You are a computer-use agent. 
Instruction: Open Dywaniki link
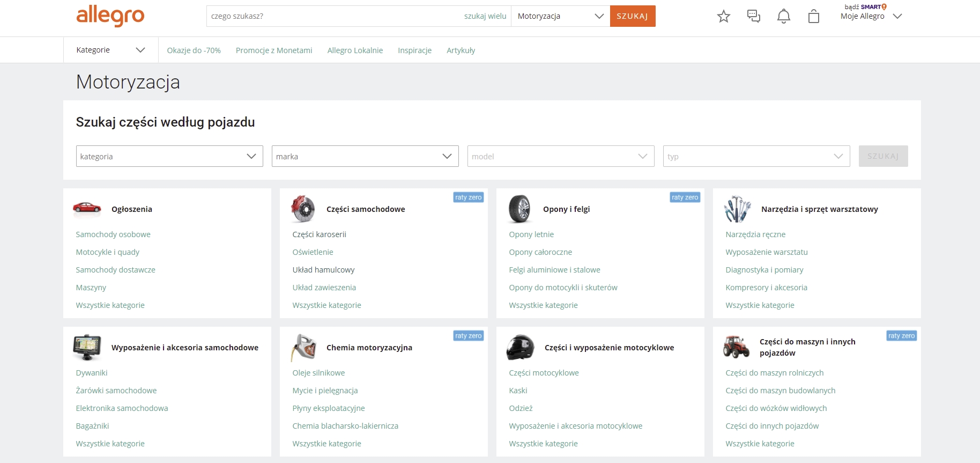click(92, 373)
